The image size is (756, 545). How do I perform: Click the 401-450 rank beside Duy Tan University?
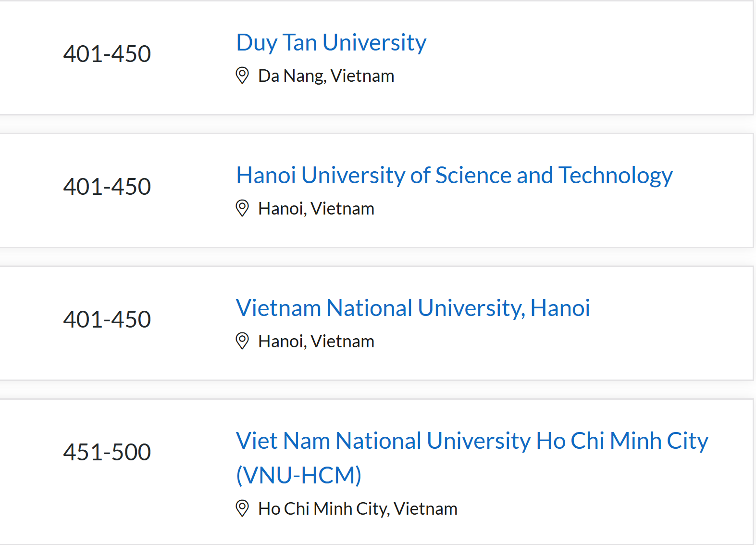pyautogui.click(x=107, y=54)
